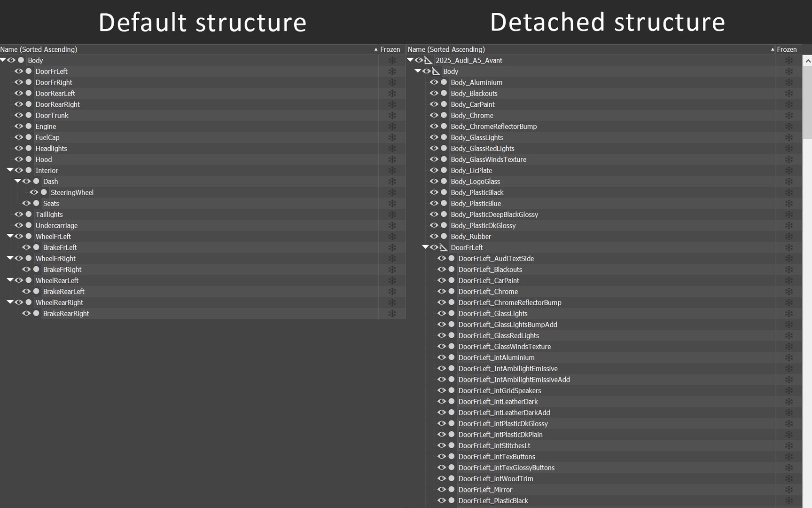812x508 pixels.
Task: Click the helper icon next to 2025_Audi_A5_Avant
Action: pyautogui.click(x=428, y=60)
